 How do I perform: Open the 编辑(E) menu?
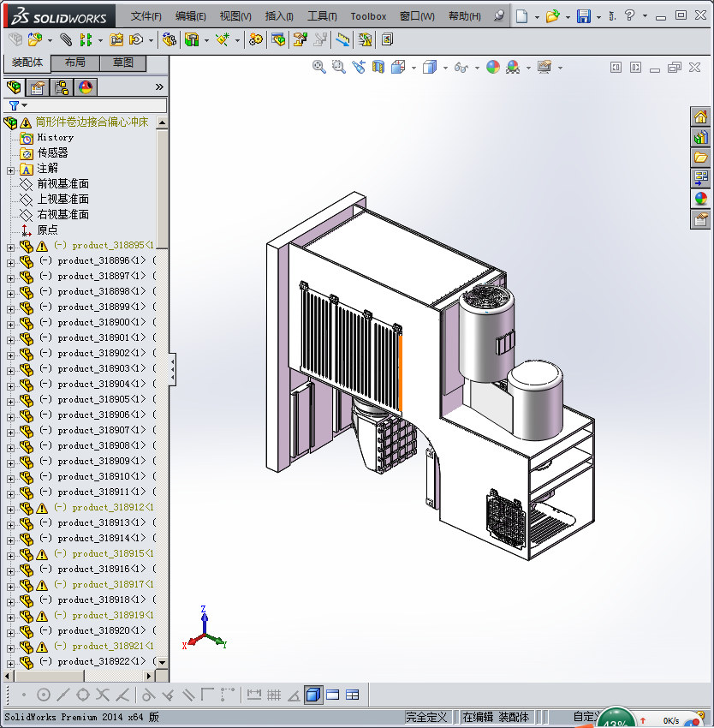190,16
